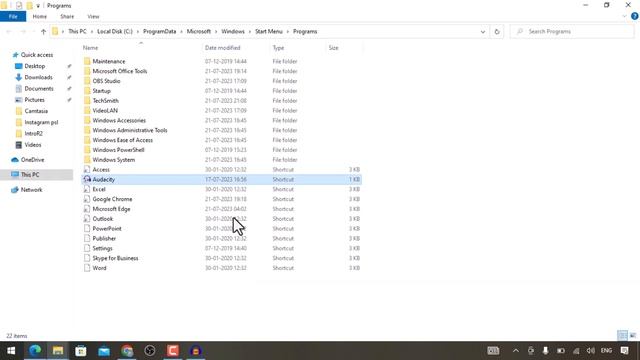Click the Properties quick access toolbar icon
The width and height of the screenshot is (640, 360).
tap(19, 6)
